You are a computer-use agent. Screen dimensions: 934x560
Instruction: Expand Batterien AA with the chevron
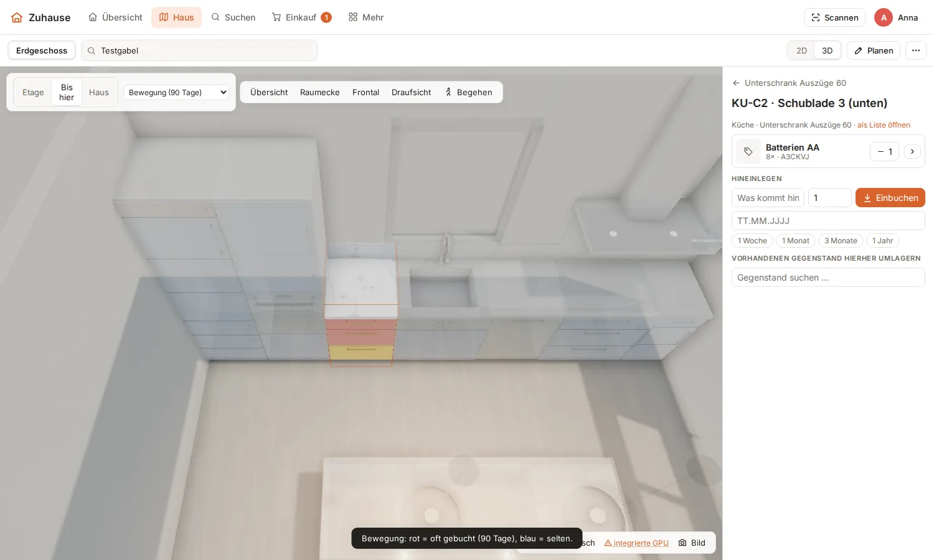[x=912, y=151]
